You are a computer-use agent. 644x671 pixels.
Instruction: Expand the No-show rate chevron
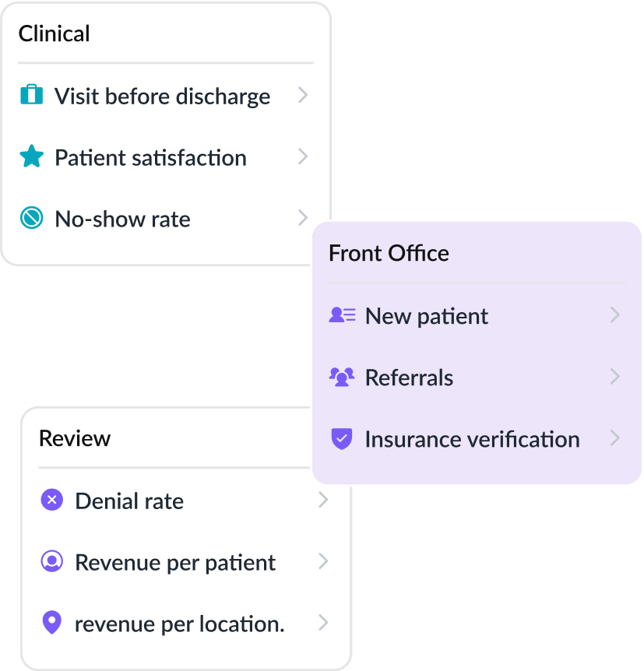click(303, 218)
